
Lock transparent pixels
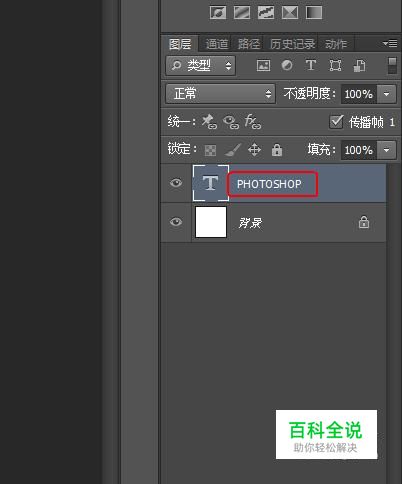tap(210, 150)
